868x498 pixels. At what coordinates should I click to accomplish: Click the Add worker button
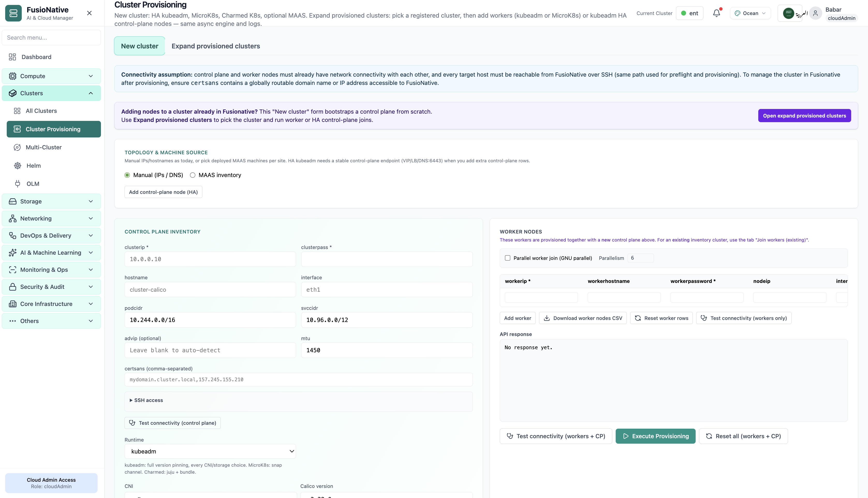point(518,318)
